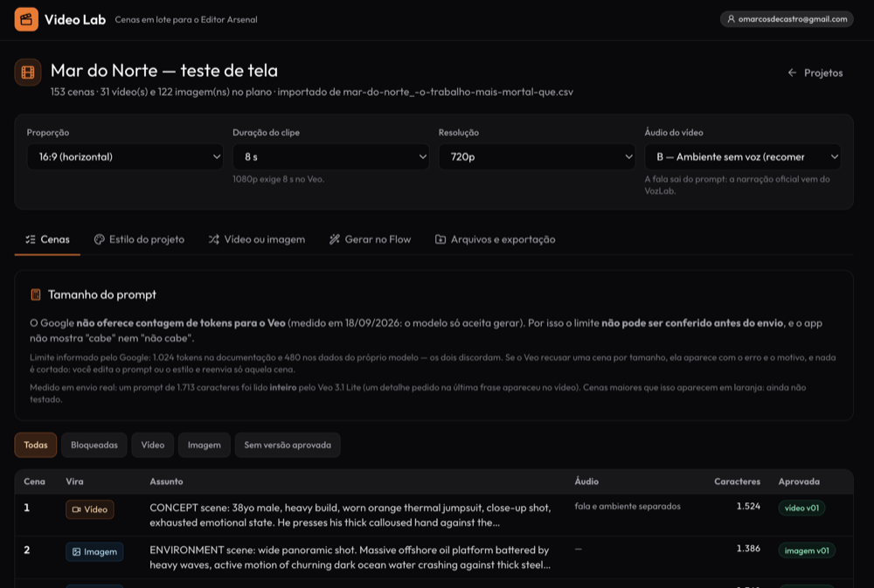Click the '1080p exige 8 s no Veo' hint
This screenshot has height=588, width=874.
click(278, 179)
